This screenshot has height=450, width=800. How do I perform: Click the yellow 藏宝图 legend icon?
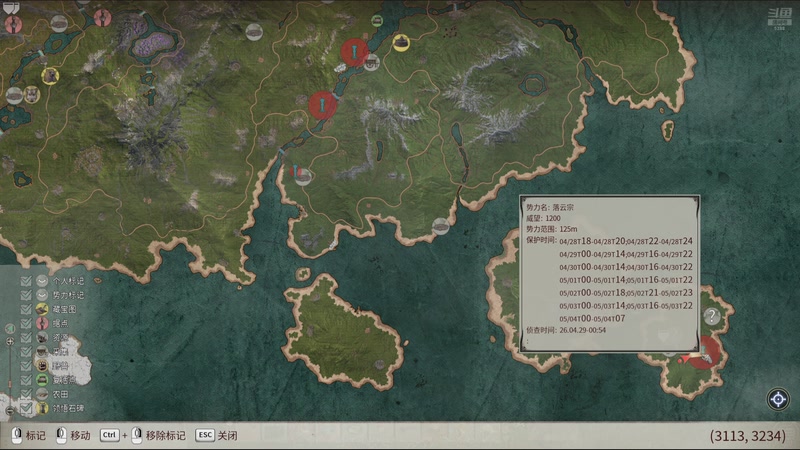coord(42,309)
